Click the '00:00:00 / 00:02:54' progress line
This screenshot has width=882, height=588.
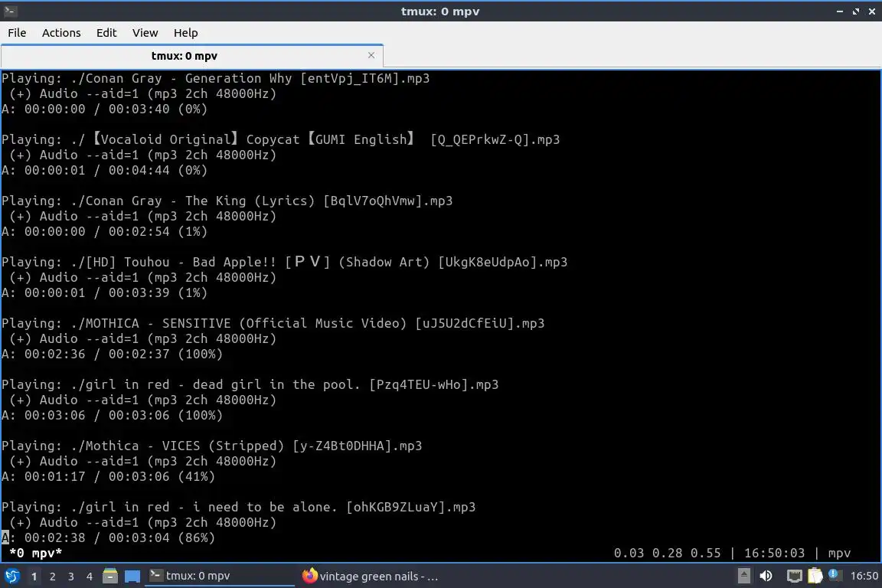point(105,231)
